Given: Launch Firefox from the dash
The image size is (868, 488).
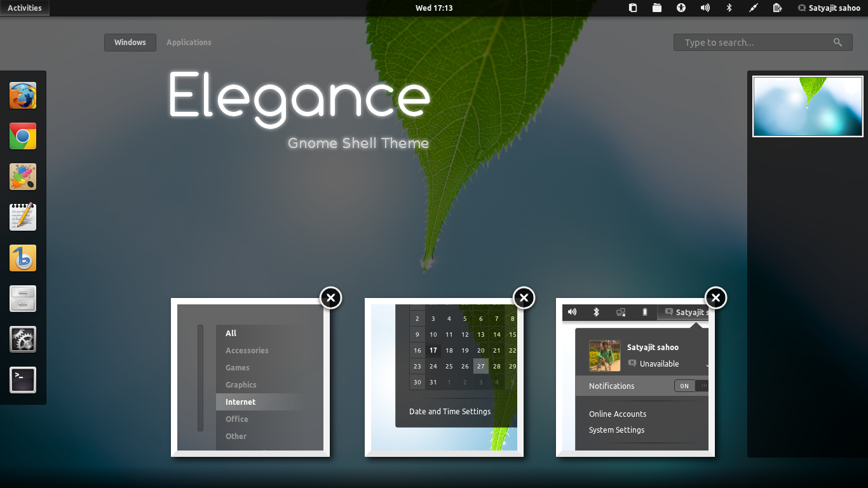Looking at the screenshot, I should coord(23,95).
